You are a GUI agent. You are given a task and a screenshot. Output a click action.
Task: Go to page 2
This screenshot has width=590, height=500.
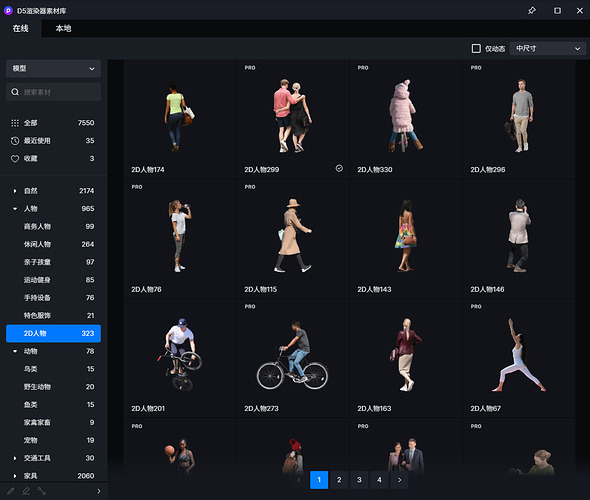click(339, 480)
